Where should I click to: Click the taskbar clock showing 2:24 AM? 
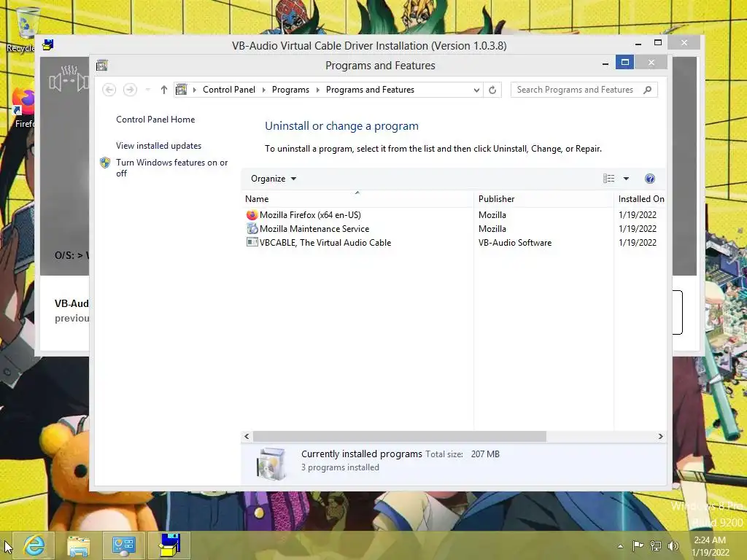click(710, 546)
